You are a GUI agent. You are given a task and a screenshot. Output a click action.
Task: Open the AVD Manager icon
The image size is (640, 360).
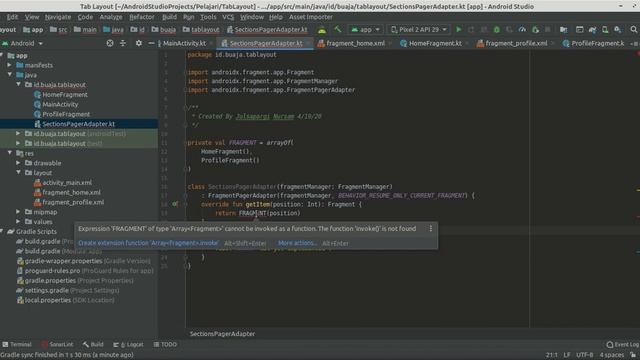tap(605, 29)
